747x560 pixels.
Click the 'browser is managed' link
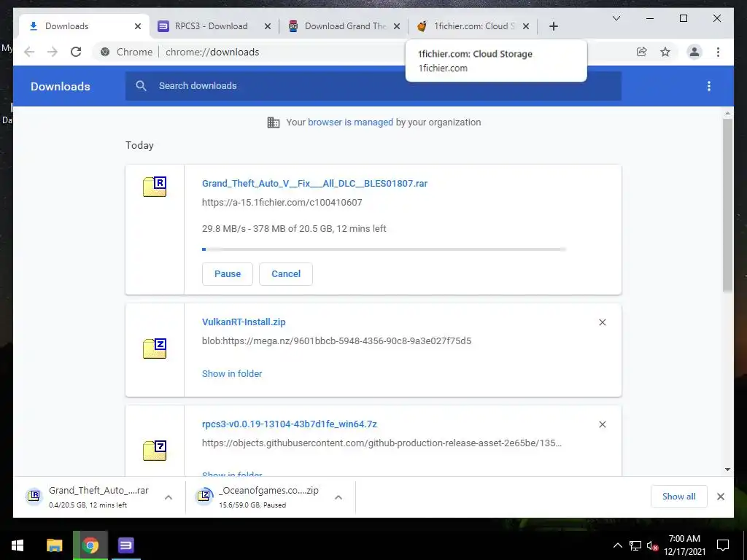[350, 122]
